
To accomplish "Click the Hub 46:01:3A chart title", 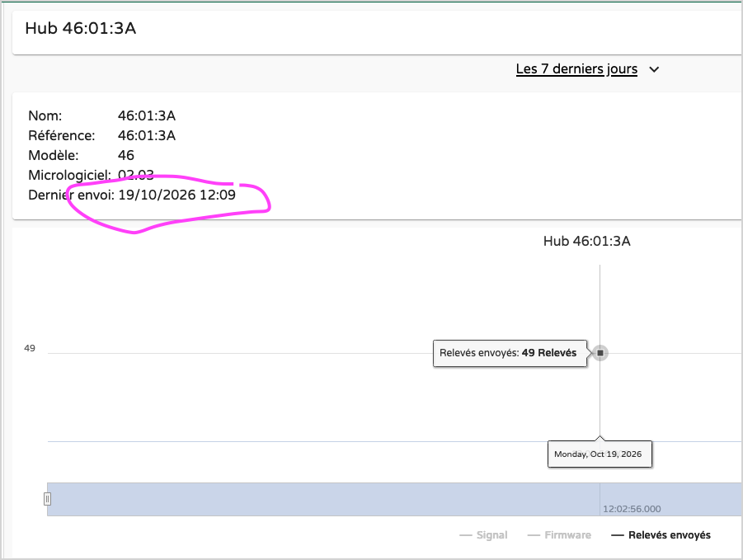I will [586, 241].
